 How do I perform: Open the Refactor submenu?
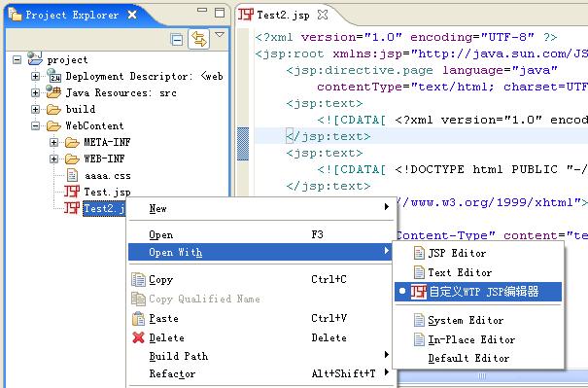(261, 373)
